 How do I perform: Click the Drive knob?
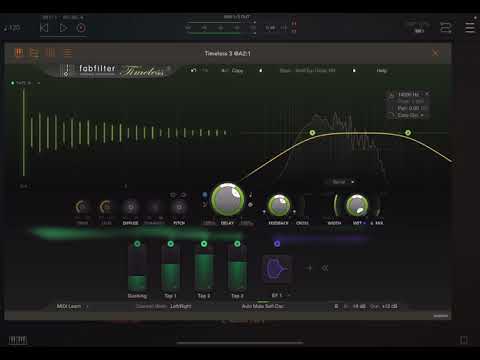tap(82, 207)
